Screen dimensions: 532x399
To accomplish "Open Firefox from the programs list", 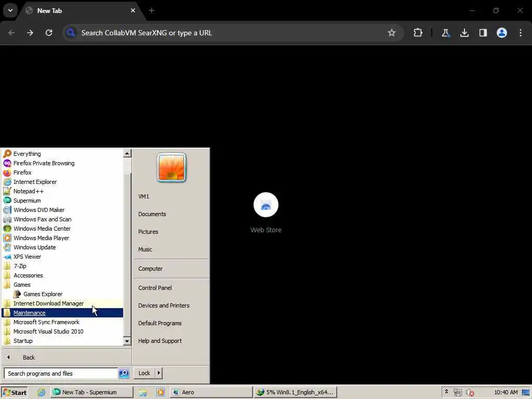I will tap(62, 172).
